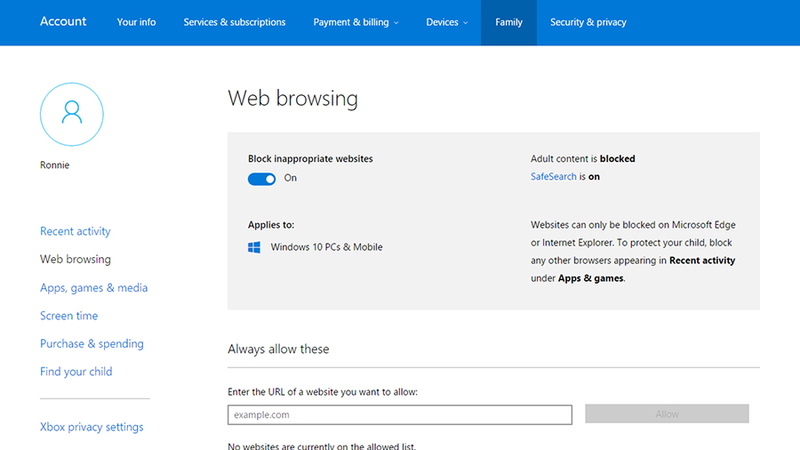This screenshot has width=800, height=450.
Task: Open the Account home link
Action: click(63, 21)
